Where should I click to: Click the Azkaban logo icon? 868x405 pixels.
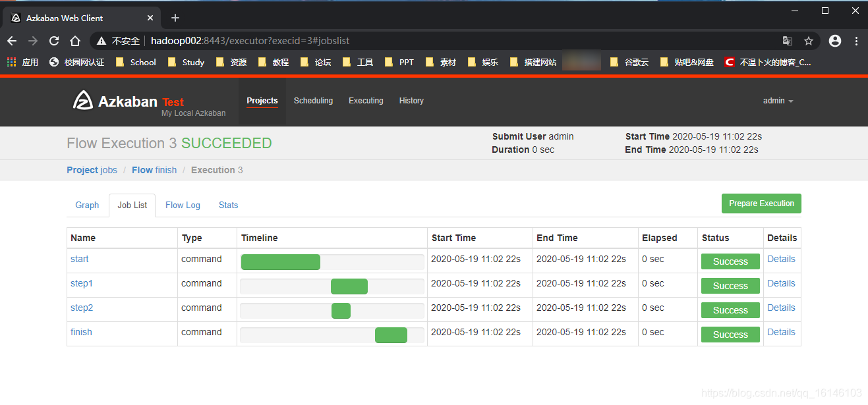83,100
